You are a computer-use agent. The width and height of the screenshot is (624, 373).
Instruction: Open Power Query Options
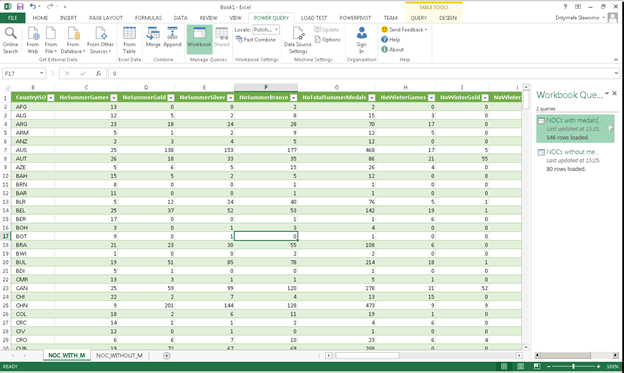click(328, 39)
